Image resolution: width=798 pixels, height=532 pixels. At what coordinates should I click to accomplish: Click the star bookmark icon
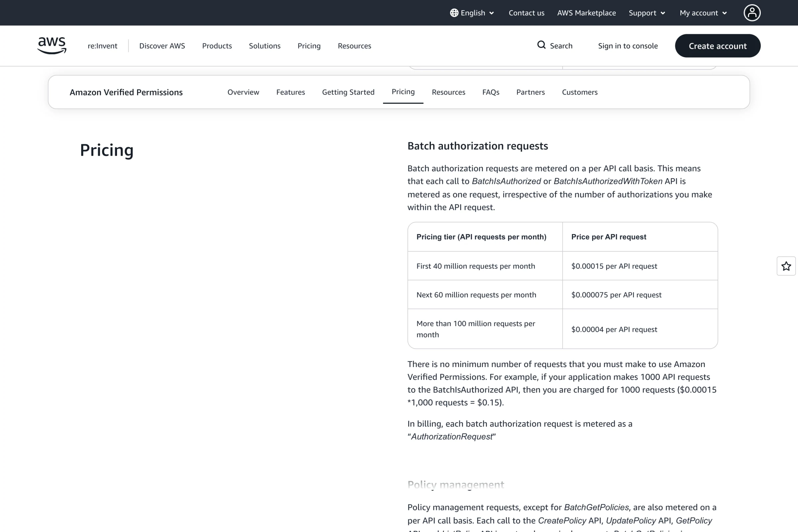coord(786,266)
